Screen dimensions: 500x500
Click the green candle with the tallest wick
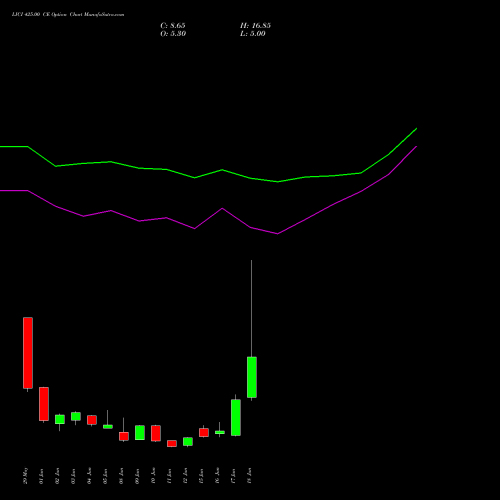click(252, 377)
